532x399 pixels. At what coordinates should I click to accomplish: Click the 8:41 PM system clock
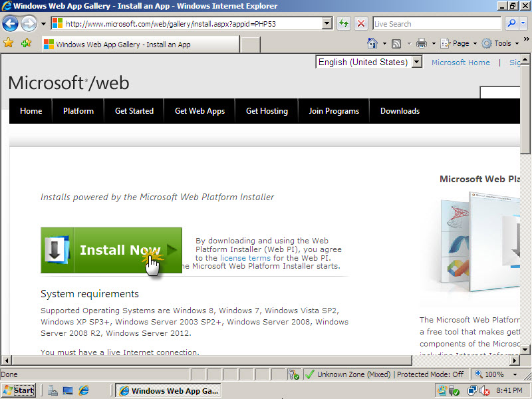pos(509,390)
